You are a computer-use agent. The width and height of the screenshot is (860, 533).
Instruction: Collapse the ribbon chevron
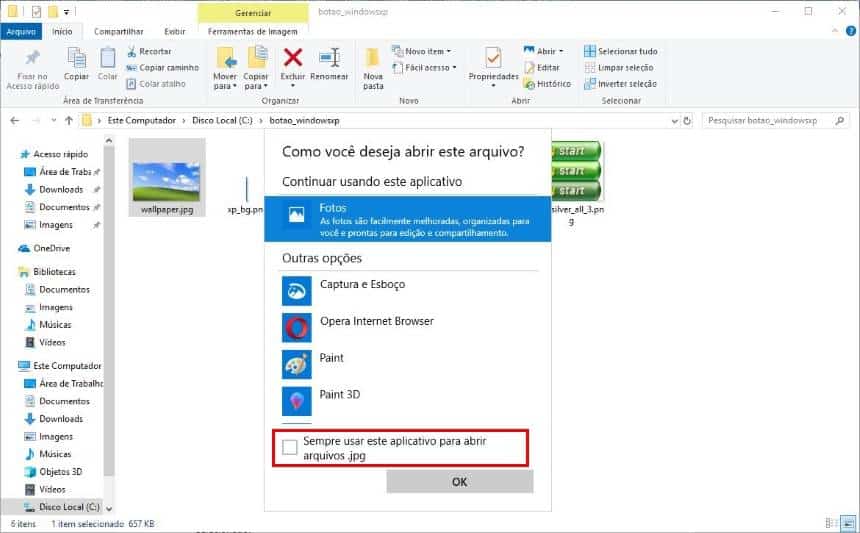point(835,31)
